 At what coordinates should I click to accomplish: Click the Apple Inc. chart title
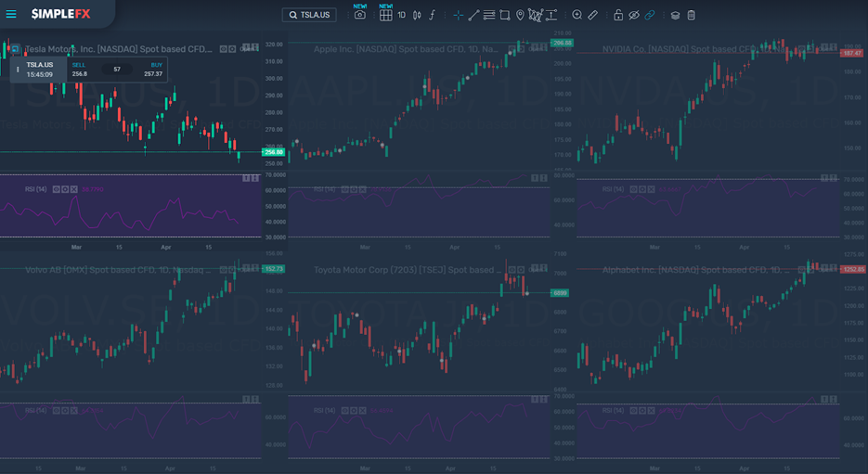(x=406, y=49)
